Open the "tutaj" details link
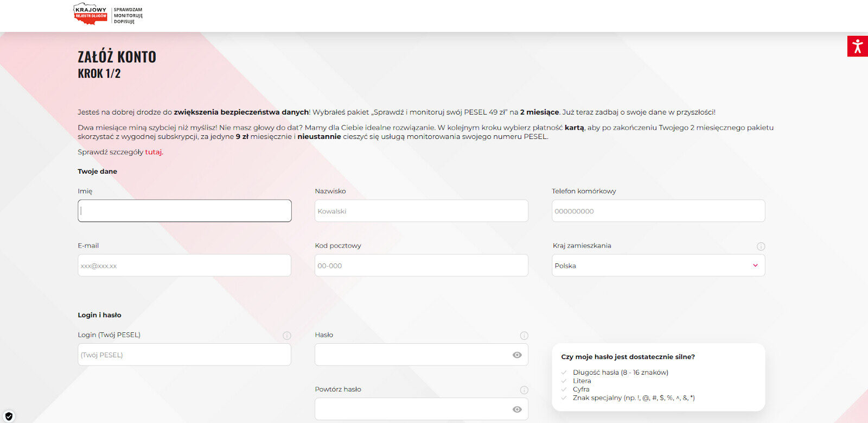 (154, 152)
